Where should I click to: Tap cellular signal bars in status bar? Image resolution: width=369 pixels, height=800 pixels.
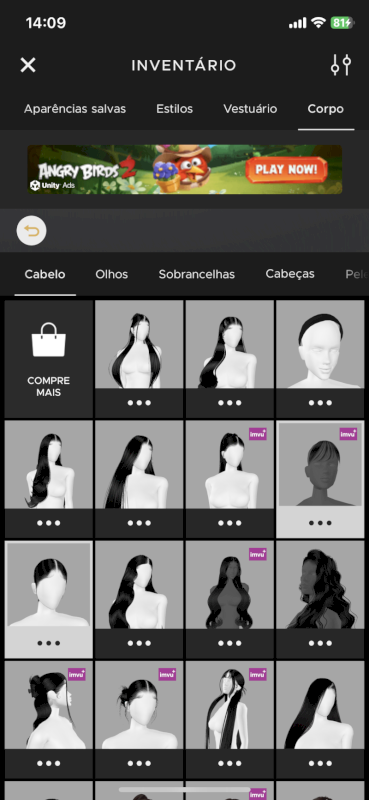[x=298, y=23]
